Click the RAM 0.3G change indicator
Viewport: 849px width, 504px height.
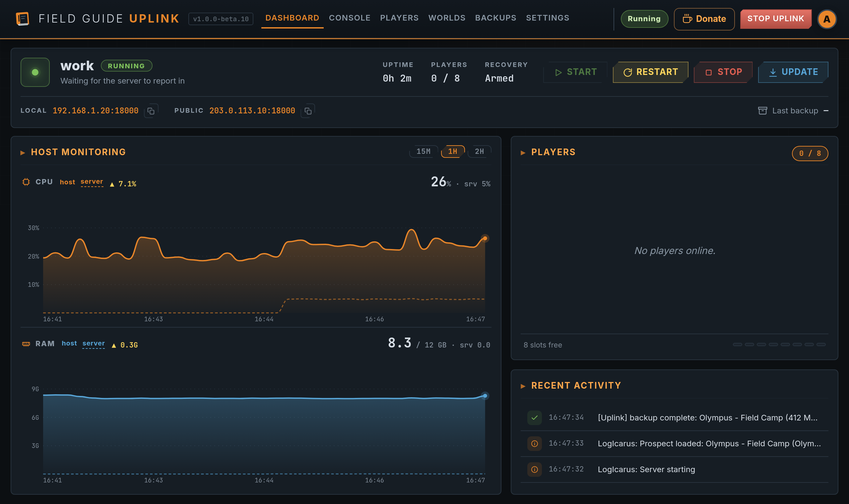click(x=125, y=346)
